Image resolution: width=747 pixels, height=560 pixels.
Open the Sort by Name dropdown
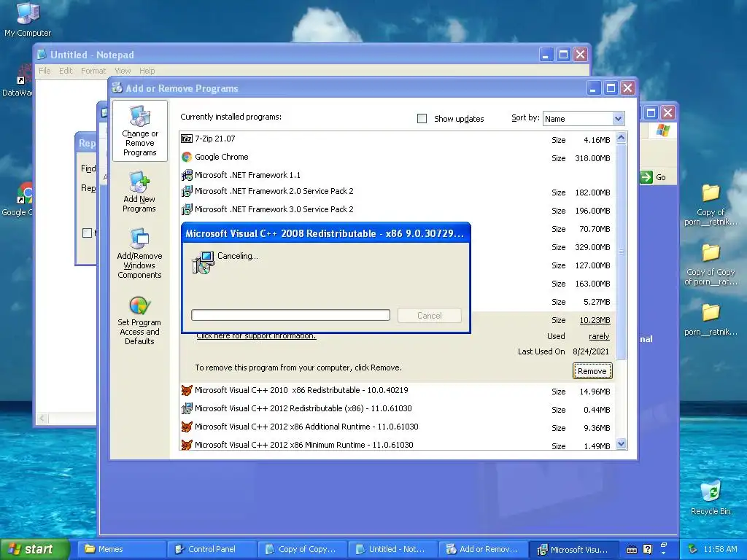click(618, 119)
